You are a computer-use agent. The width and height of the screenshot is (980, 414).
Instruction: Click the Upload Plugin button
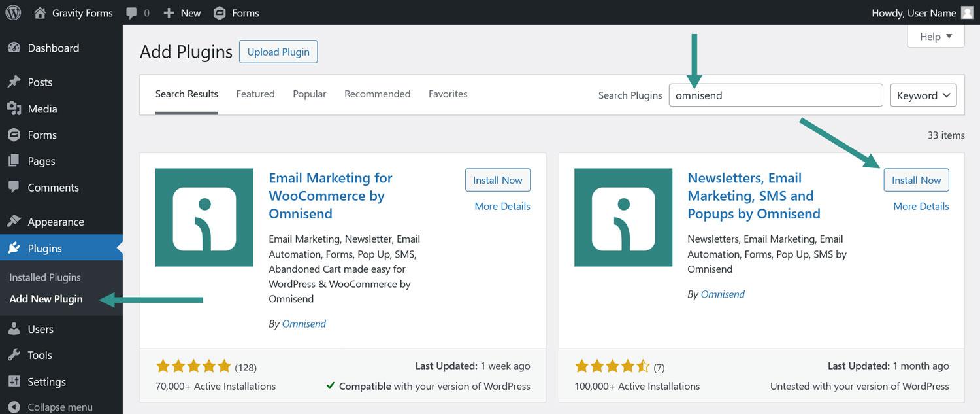point(278,52)
